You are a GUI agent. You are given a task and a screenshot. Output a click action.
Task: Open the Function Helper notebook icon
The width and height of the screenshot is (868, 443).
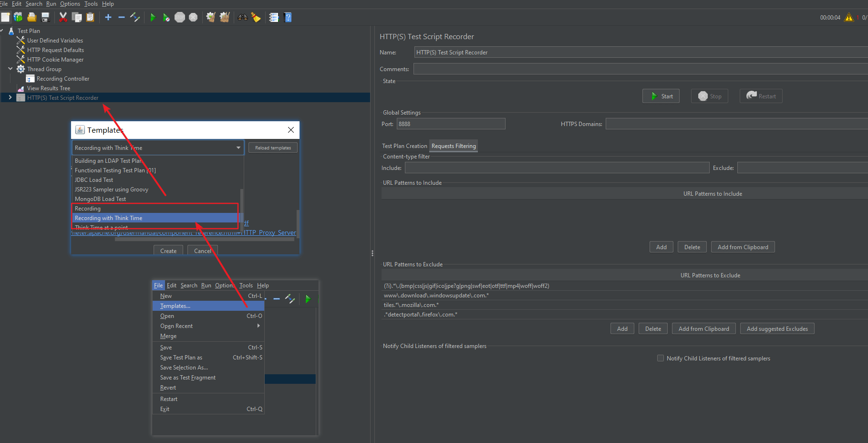[x=274, y=17]
